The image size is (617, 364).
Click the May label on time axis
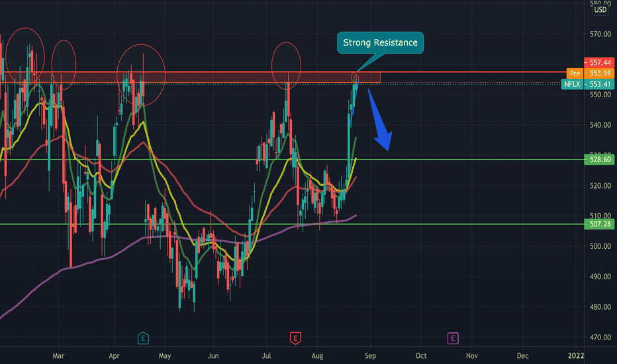pos(165,356)
